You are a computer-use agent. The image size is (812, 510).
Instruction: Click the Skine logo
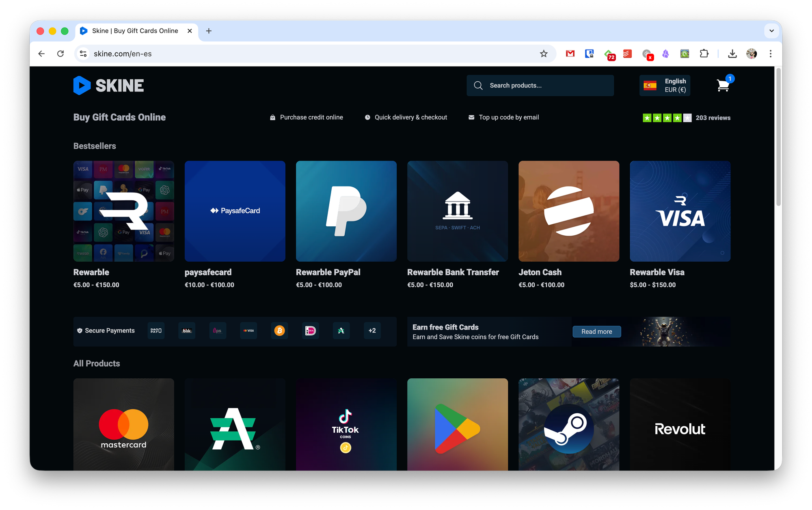coord(108,85)
